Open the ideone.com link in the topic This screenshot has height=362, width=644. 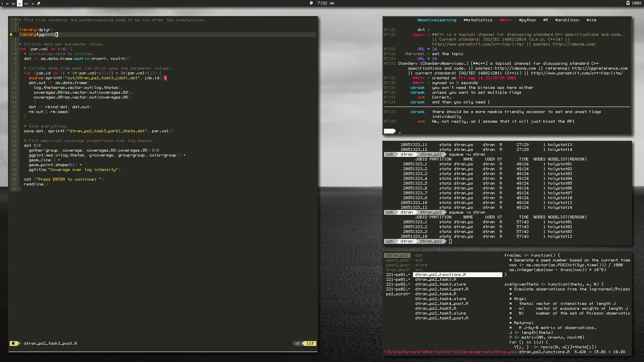pyautogui.click(x=574, y=44)
